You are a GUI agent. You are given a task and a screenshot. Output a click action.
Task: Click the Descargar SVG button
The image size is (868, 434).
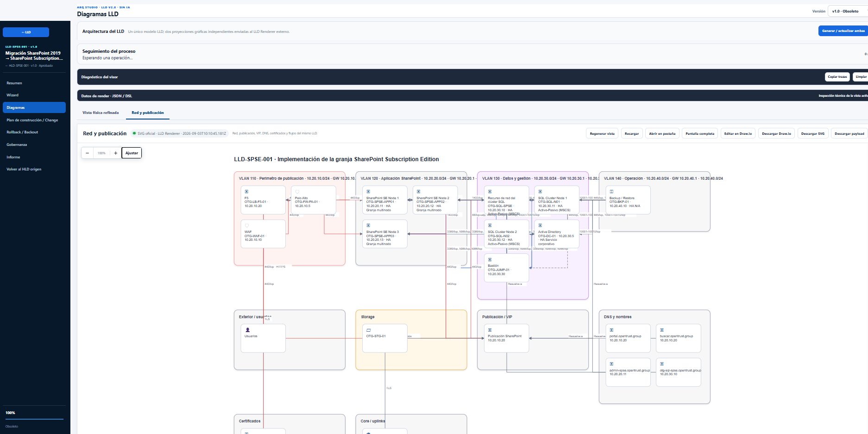click(x=813, y=133)
